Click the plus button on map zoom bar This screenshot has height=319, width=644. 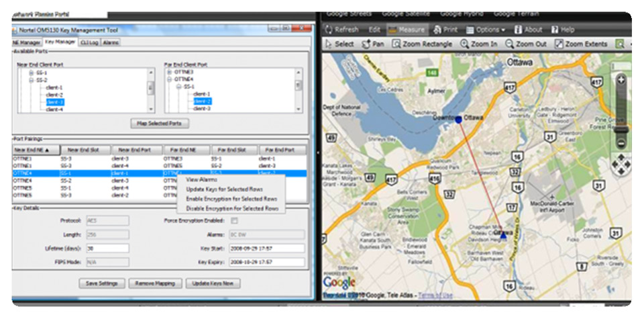point(621,80)
